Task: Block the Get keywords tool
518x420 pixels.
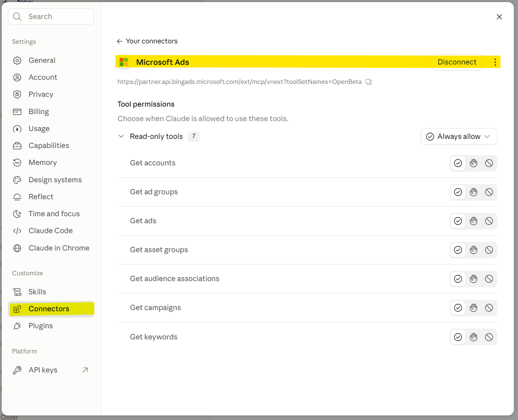Action: (x=489, y=337)
